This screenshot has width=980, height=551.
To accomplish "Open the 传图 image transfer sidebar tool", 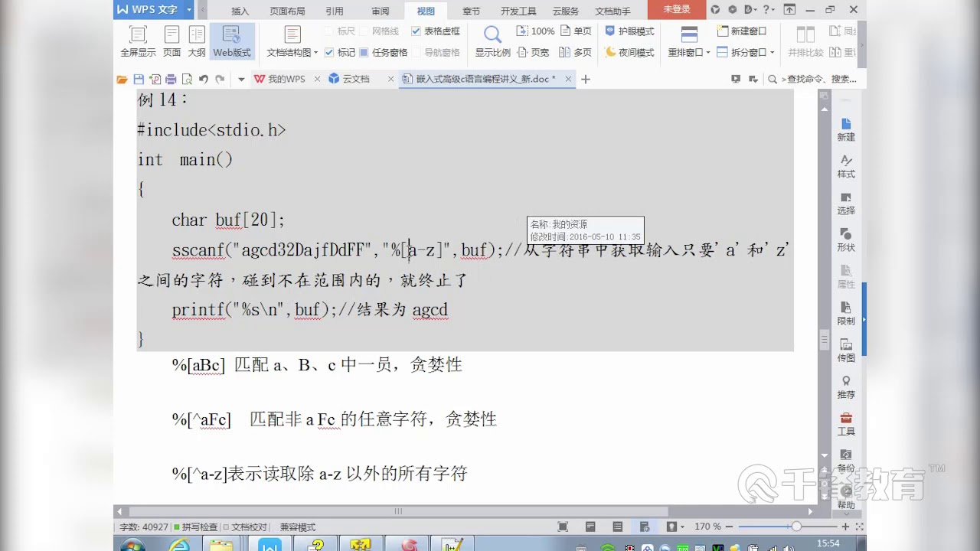I will coord(846,350).
